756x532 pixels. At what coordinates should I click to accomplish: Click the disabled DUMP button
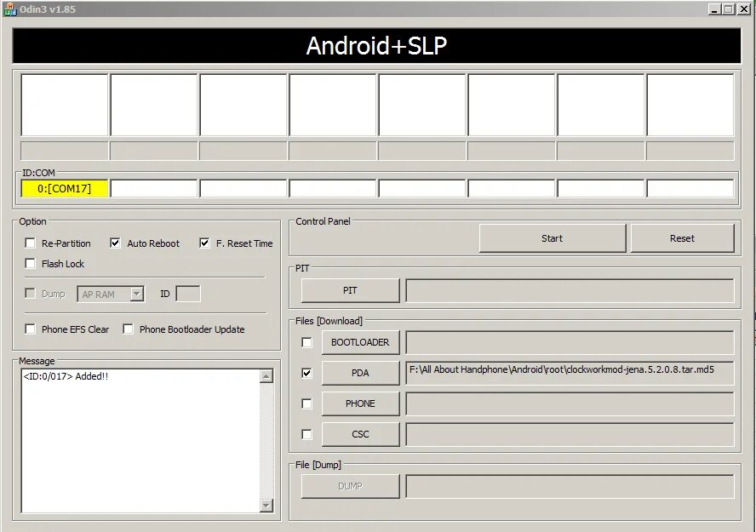(x=350, y=486)
